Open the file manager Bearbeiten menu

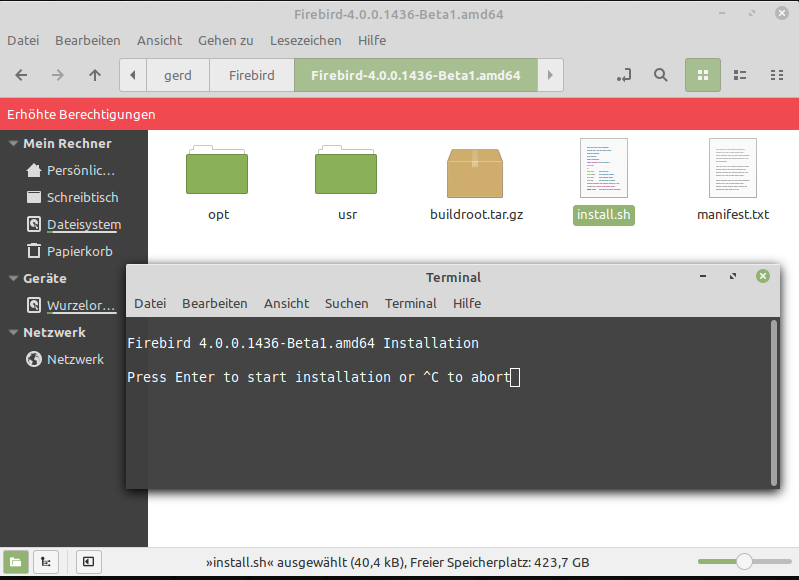88,40
